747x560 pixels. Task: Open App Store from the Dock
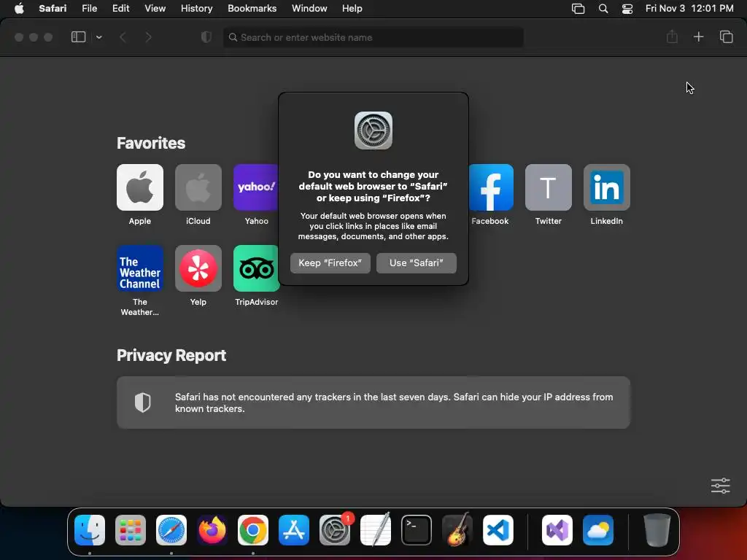pyautogui.click(x=294, y=530)
